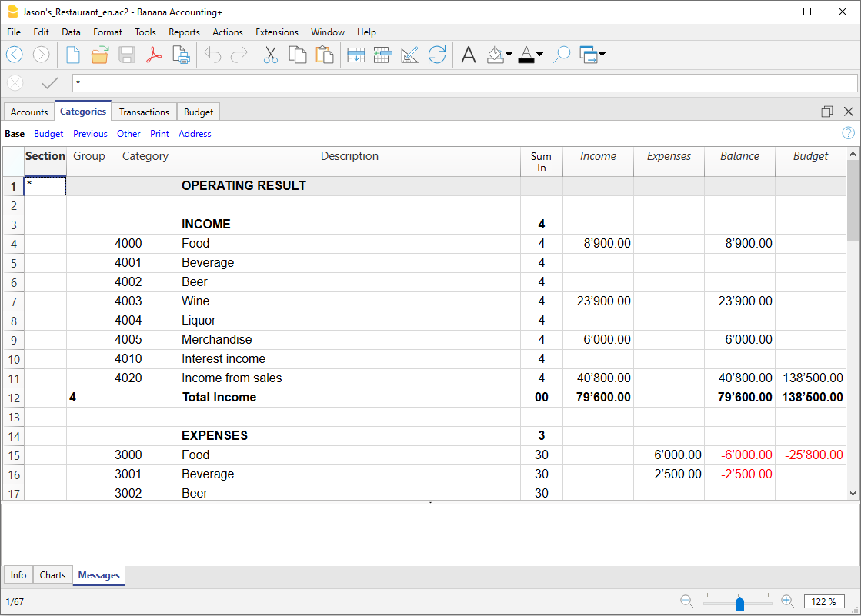Create PDF using the red Acrobat icon
Viewport: 861px width, 616px height.
coord(154,55)
